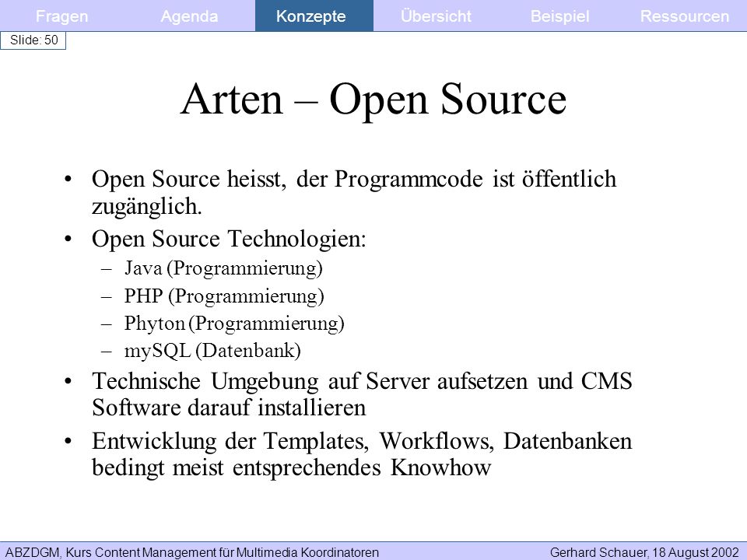Open the Beispiel tab

(559, 16)
